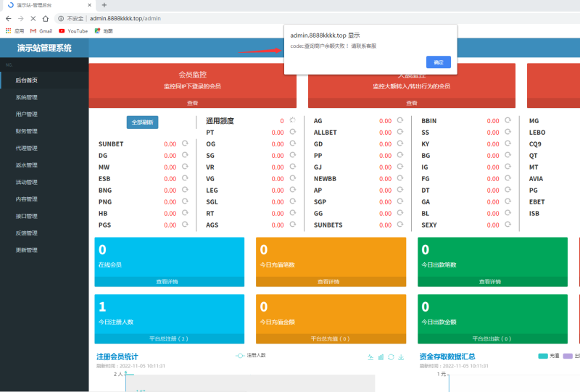580x392 pixels.
Task: Open 查看 under 监控大额转入/转出
Action: pos(411,103)
